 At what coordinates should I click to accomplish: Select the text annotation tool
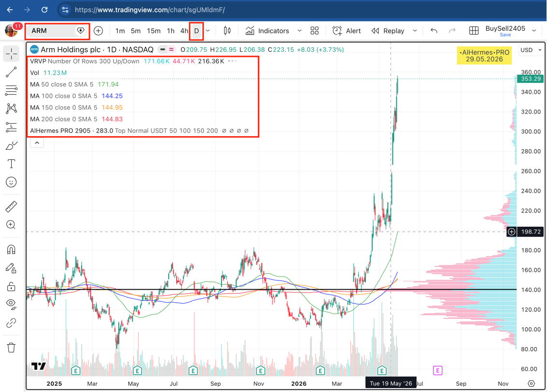[11, 164]
